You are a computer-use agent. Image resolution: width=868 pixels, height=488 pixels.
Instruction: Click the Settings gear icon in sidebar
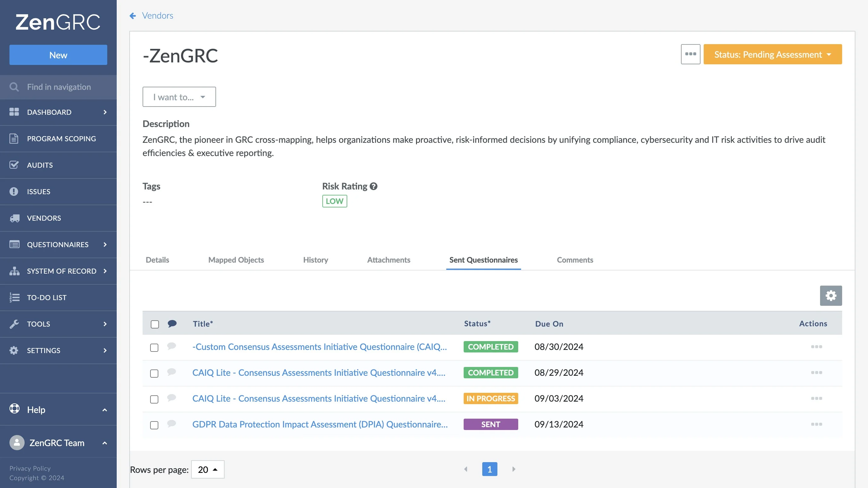(x=14, y=350)
